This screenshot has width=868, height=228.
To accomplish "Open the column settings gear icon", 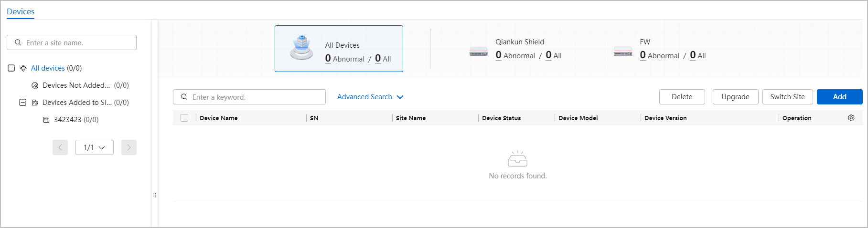I will [x=851, y=118].
